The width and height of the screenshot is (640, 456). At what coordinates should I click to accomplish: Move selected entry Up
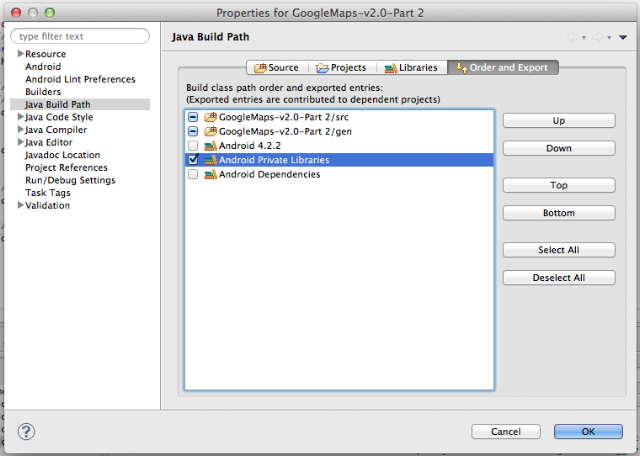tap(559, 121)
